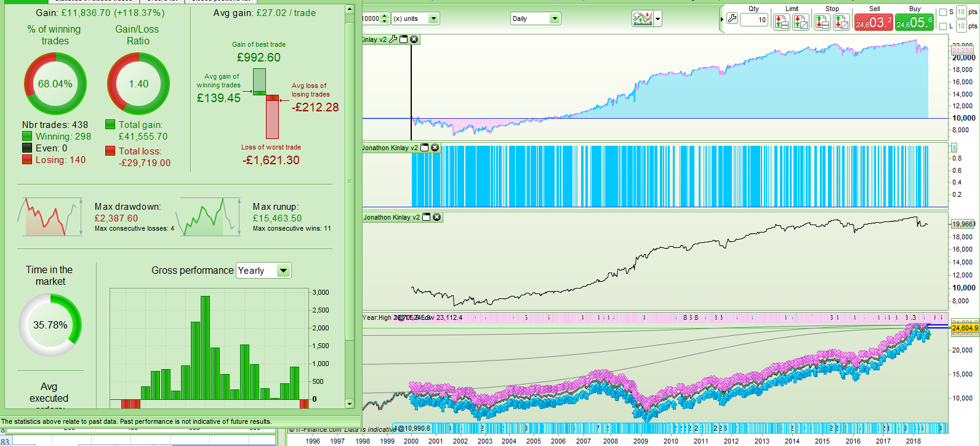Image resolution: width=980 pixels, height=446 pixels.
Task: Click the max drawdown value '£2,387.60'
Action: tap(116, 218)
